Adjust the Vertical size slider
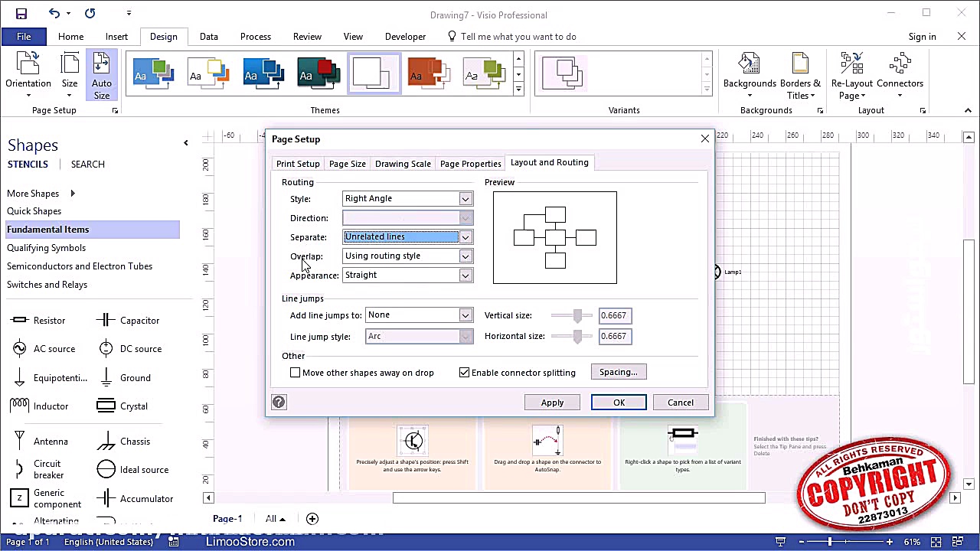Screen dimensions: 980x551 point(577,315)
